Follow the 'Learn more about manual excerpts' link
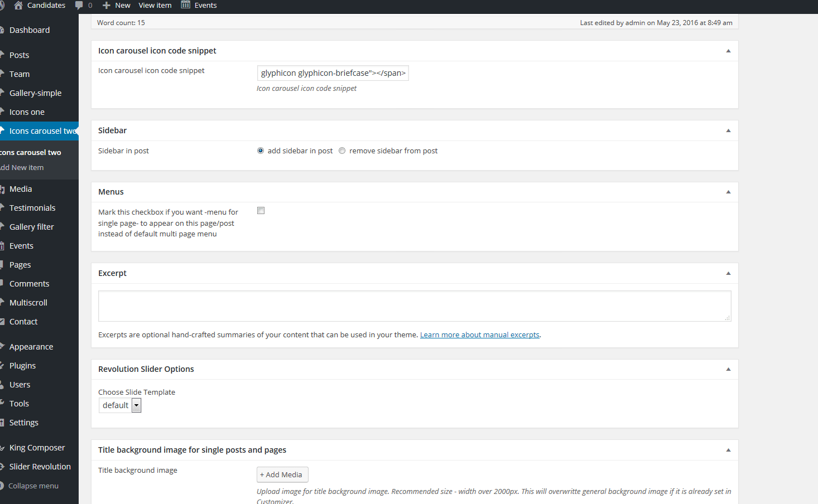 479,335
